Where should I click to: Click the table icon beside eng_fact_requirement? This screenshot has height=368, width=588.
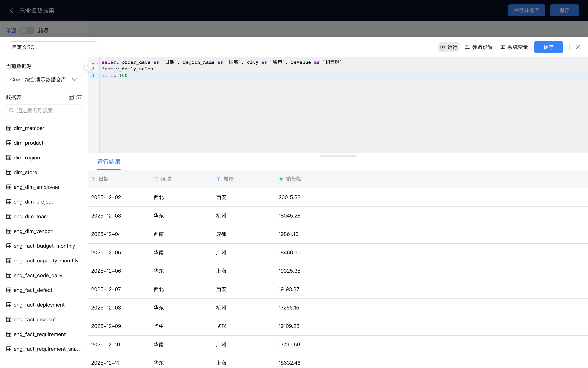coord(9,334)
